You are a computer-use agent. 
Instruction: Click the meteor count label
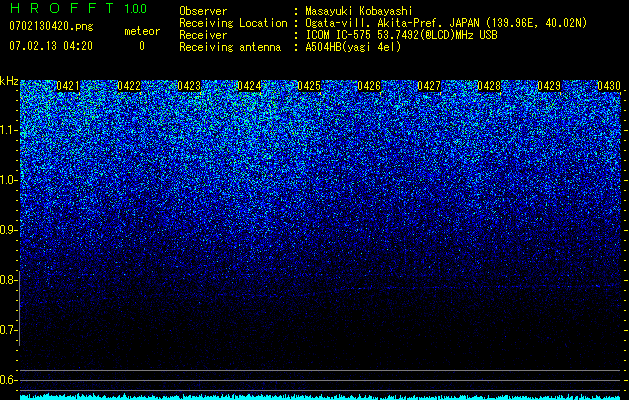click(x=142, y=31)
